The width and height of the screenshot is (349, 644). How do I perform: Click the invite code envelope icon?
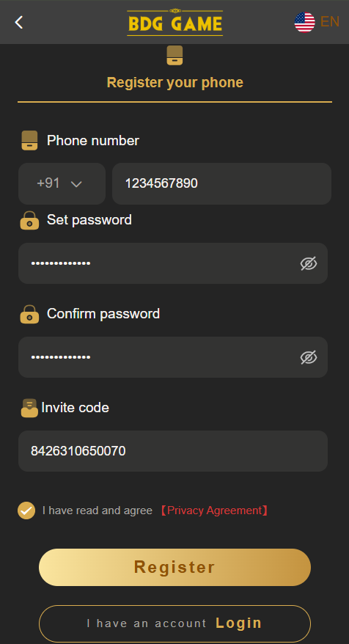point(29,408)
